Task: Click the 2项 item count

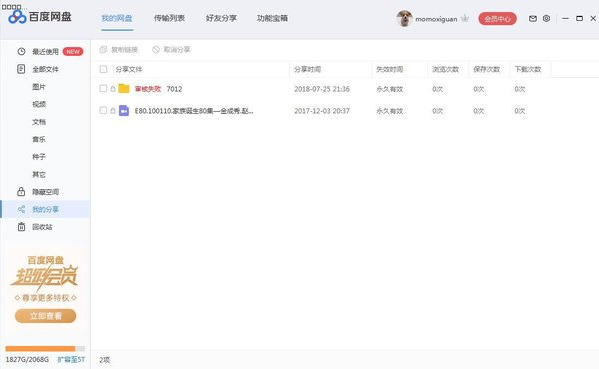Action: tap(105, 360)
